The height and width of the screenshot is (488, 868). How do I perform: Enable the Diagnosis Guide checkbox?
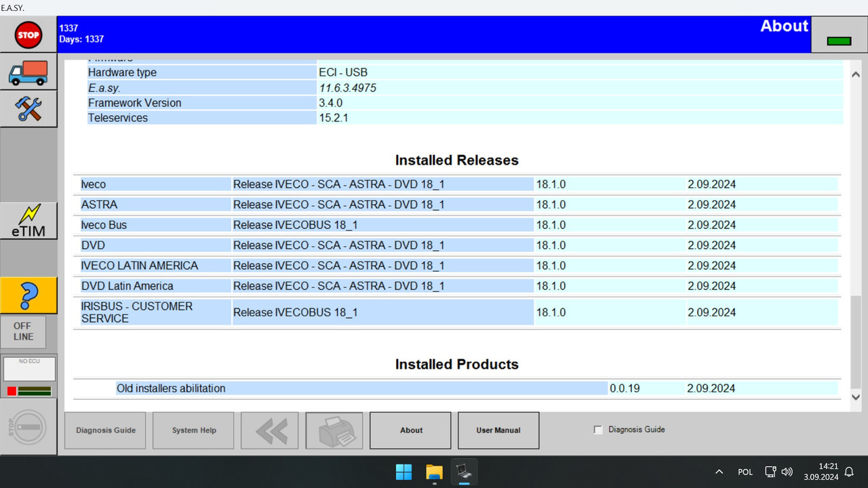pos(598,430)
